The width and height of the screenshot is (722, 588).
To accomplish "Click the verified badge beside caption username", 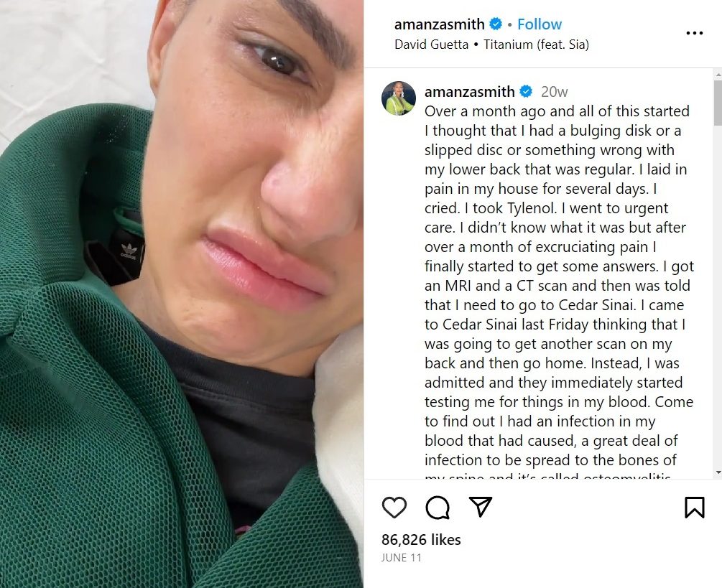I will (x=527, y=92).
